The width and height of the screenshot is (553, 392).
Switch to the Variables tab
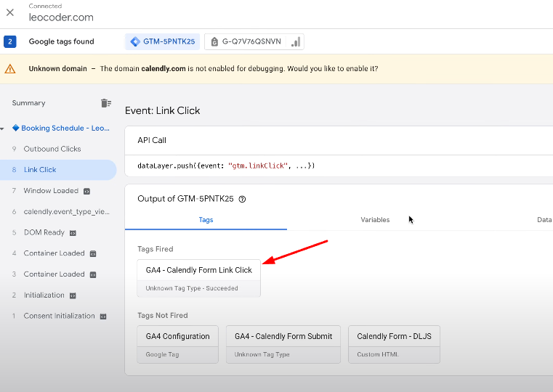point(375,220)
